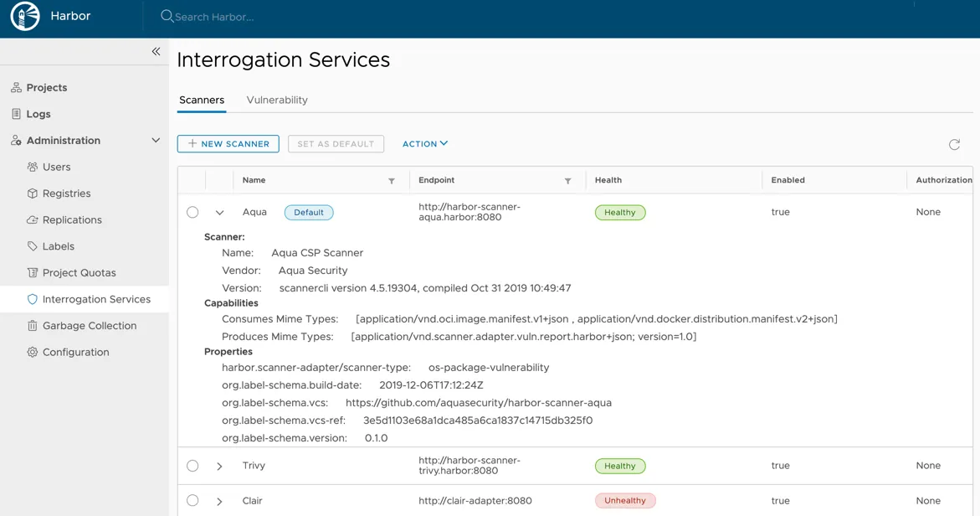
Task: Switch to the Scanners tab
Action: (201, 100)
